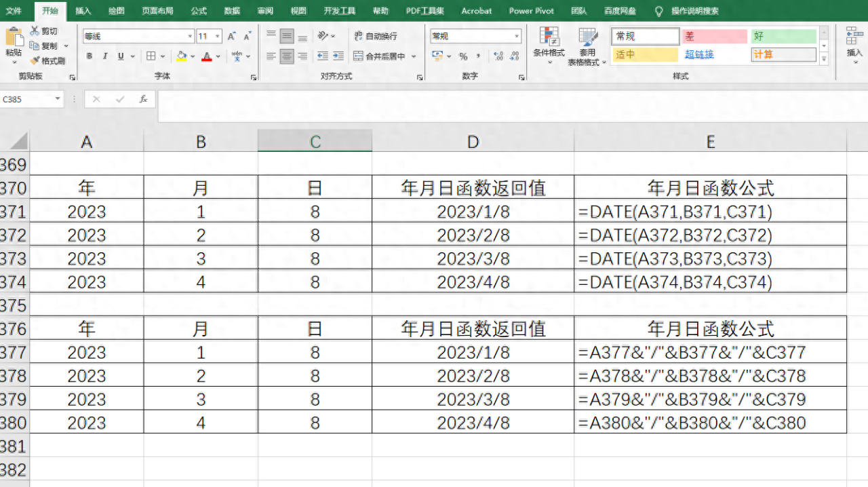The image size is (868, 487).
Task: Toggle Bold formatting
Action: (x=89, y=56)
